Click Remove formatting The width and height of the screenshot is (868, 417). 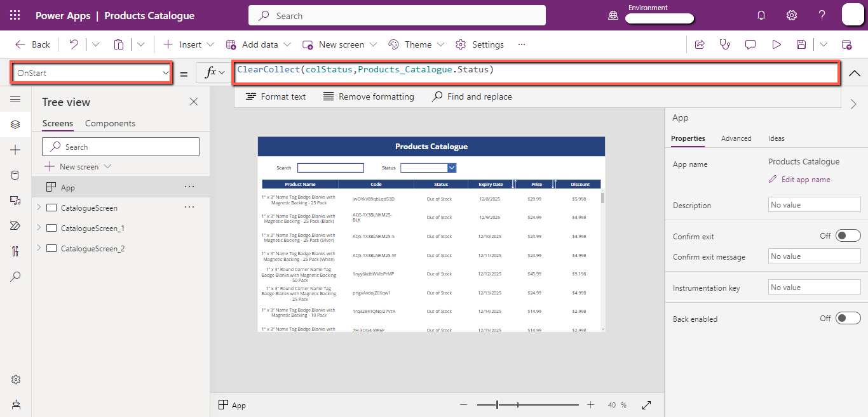[369, 96]
